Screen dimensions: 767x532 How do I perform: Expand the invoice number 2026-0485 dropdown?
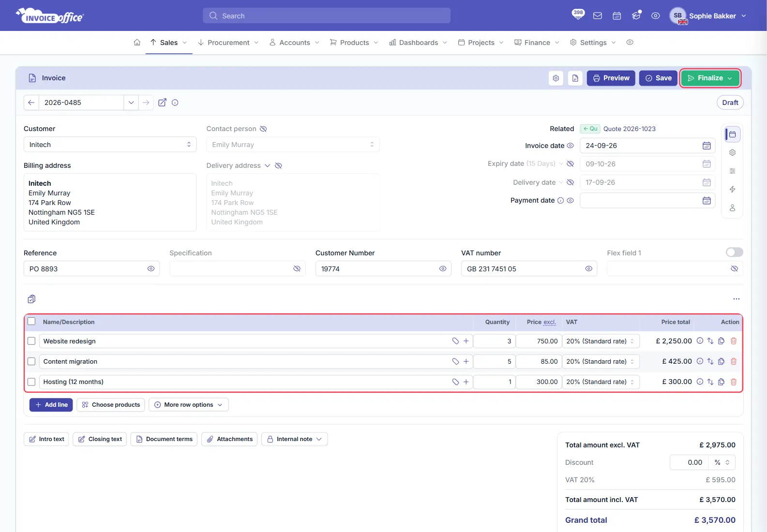pos(131,103)
